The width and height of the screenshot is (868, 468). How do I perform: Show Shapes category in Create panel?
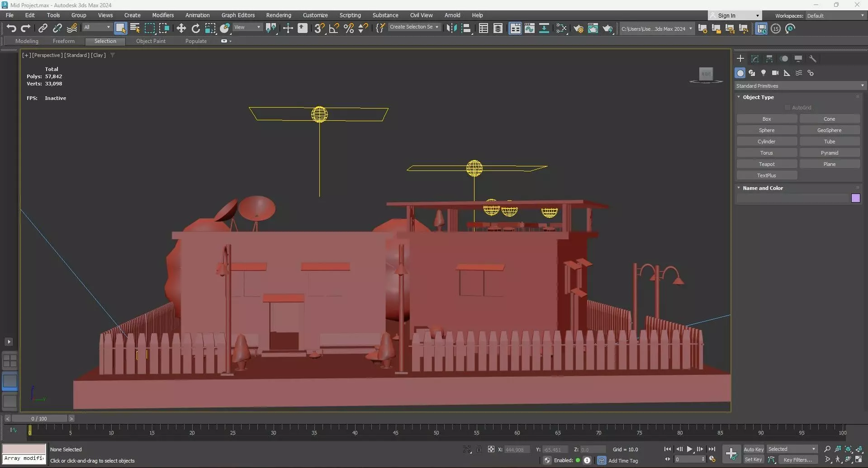coord(752,73)
